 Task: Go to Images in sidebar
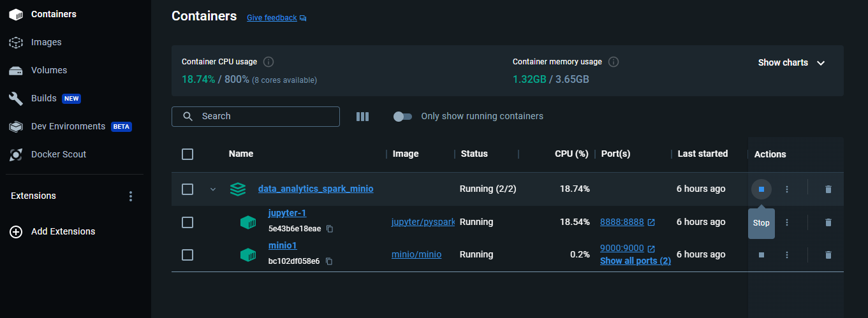tap(46, 42)
